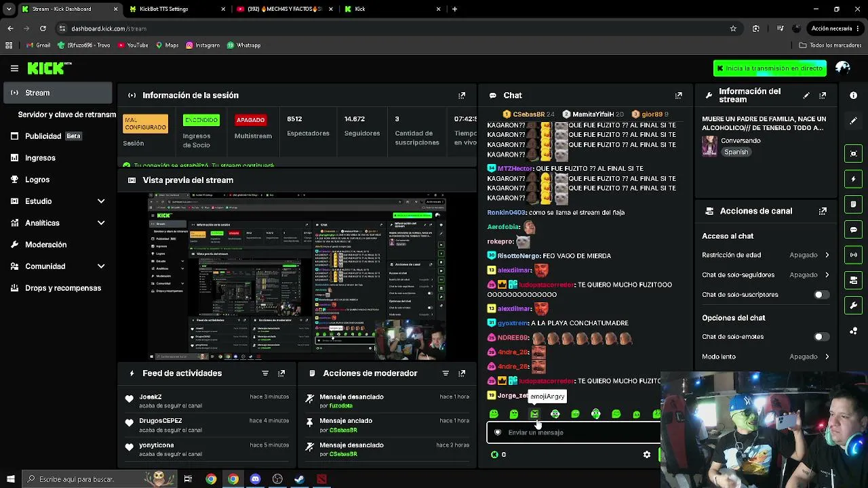868x488 pixels.
Task: Toggle the broadcast signal widget icon
Action: click(854, 255)
